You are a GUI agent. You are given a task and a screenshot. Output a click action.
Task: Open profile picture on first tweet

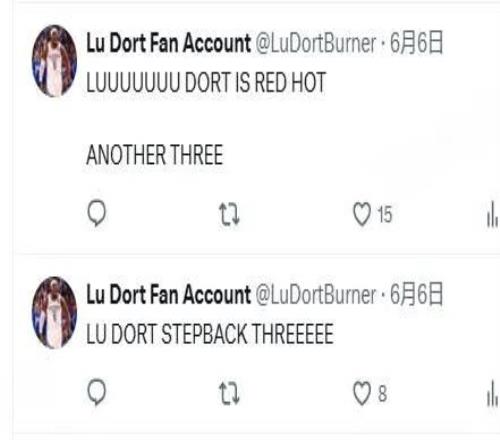tap(54, 61)
